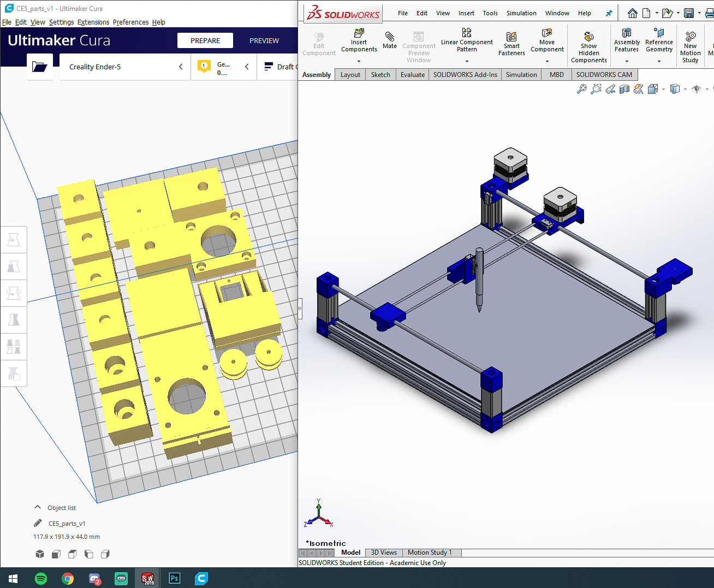Click SolidWorks Save icon
The image size is (714, 588).
click(x=689, y=13)
